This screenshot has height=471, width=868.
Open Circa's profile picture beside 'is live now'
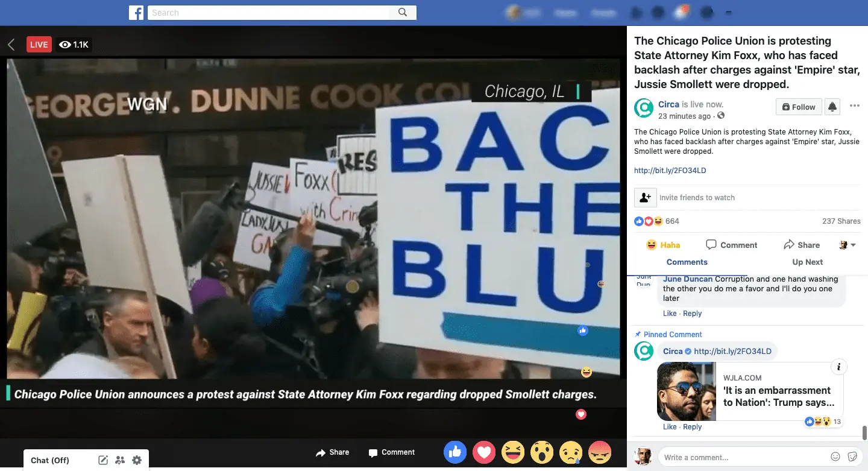coord(644,109)
